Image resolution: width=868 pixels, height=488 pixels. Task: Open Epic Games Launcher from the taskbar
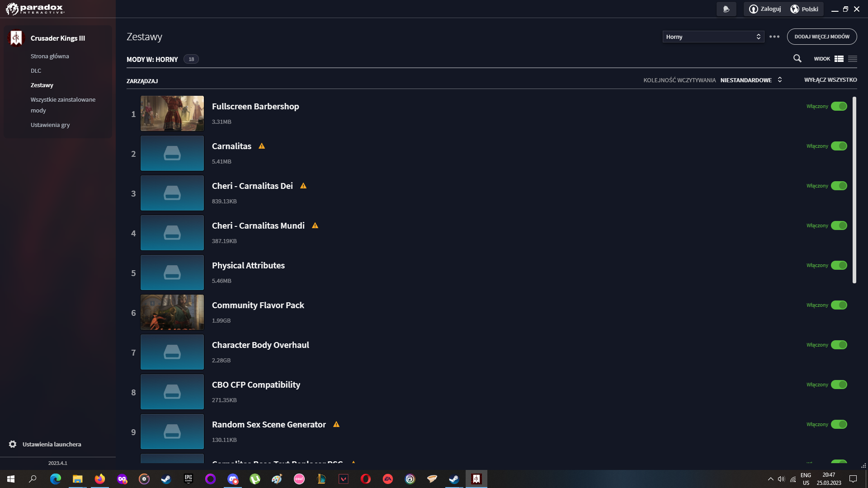(x=189, y=479)
